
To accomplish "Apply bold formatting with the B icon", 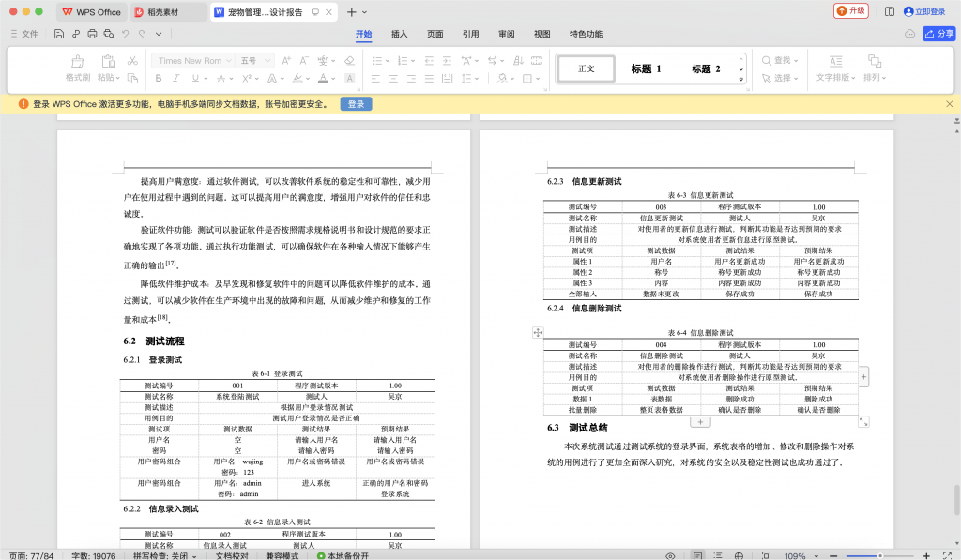I will coord(159,78).
